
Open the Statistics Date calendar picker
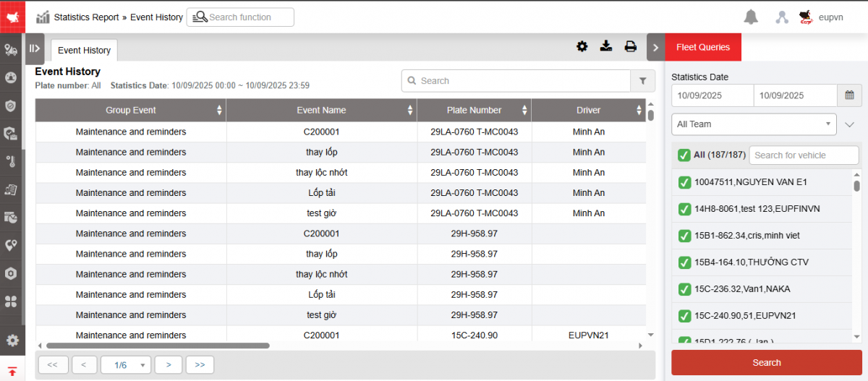tap(849, 95)
